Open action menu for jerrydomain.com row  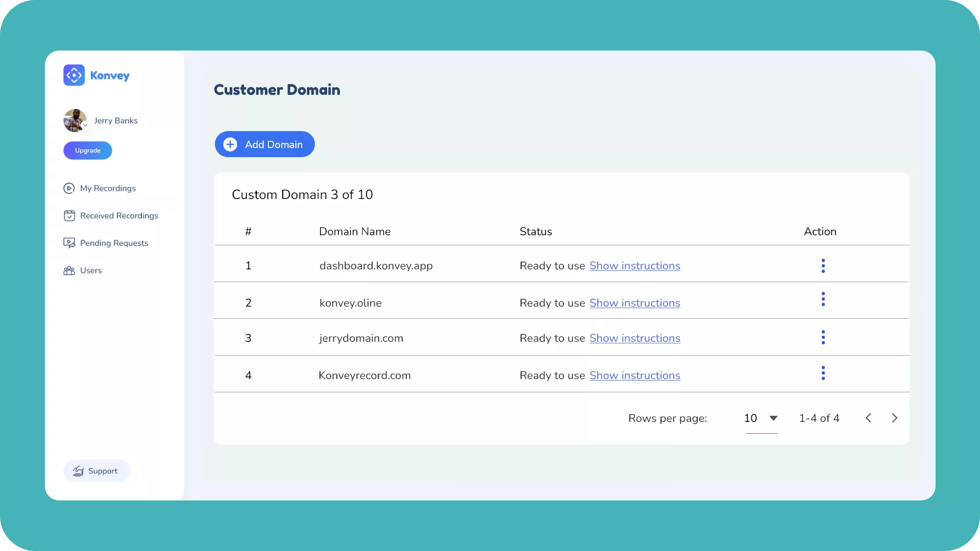[823, 337]
